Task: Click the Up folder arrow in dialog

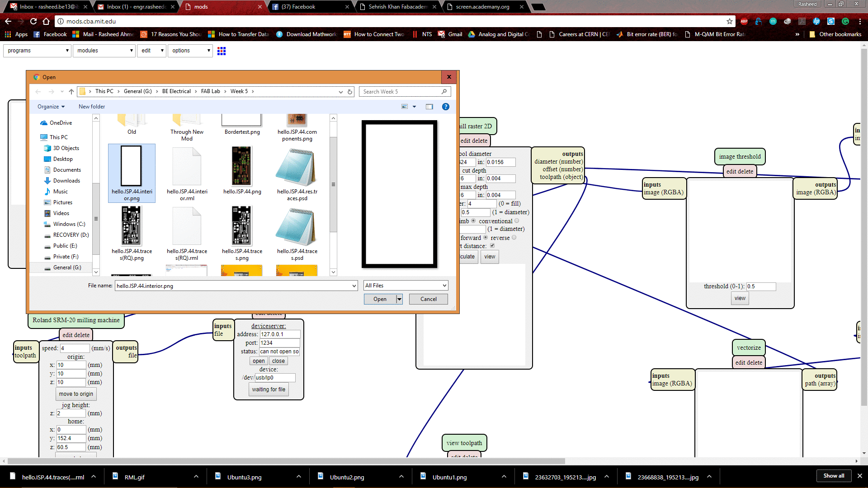Action: click(71, 91)
